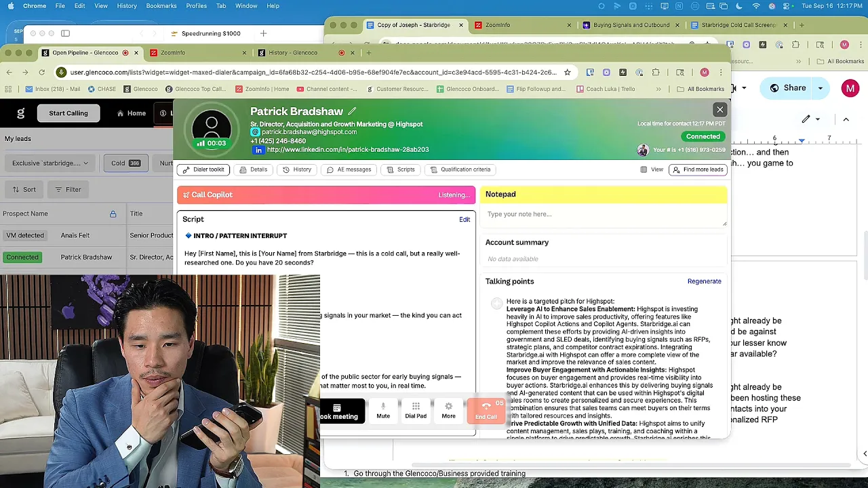Click Edit link on the Script panel
This screenshot has width=868, height=488.
coord(465,220)
